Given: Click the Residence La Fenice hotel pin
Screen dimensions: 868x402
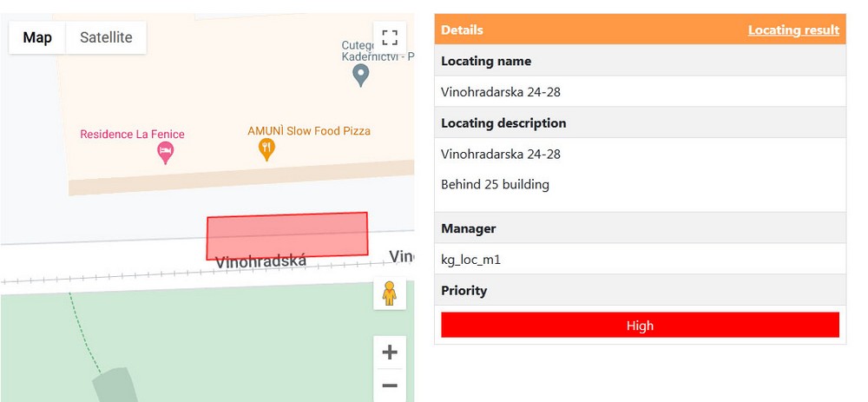Looking at the screenshot, I should point(166,153).
